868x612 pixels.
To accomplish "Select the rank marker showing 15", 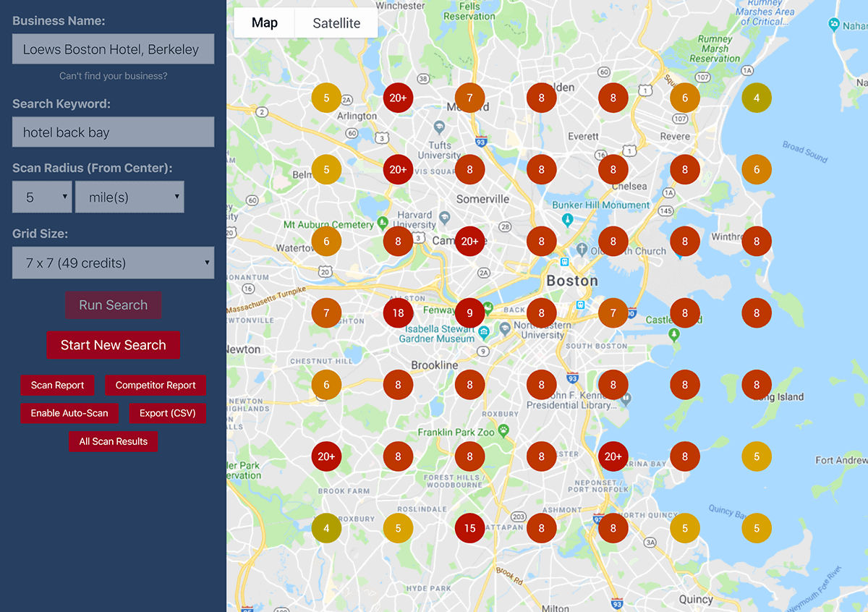I will 469,528.
